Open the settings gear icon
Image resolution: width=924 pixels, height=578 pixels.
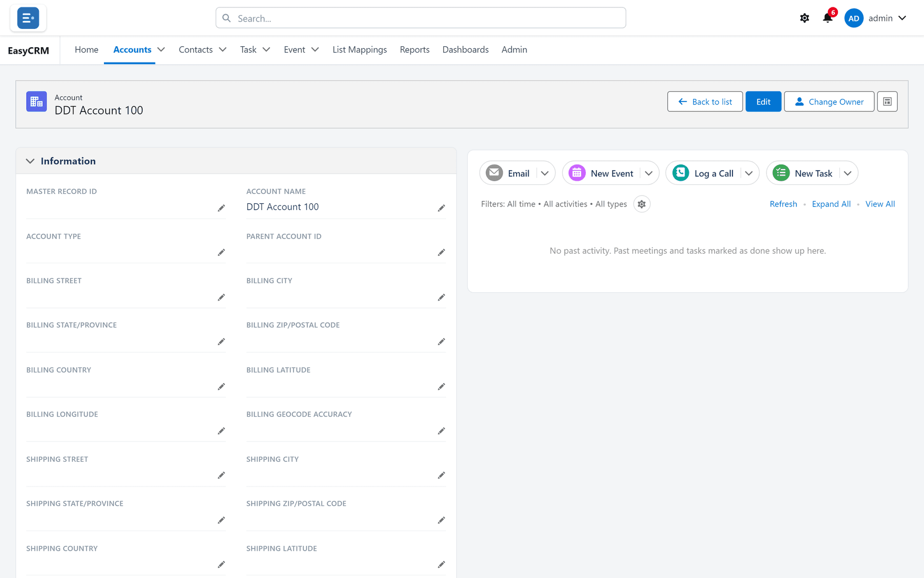click(804, 18)
